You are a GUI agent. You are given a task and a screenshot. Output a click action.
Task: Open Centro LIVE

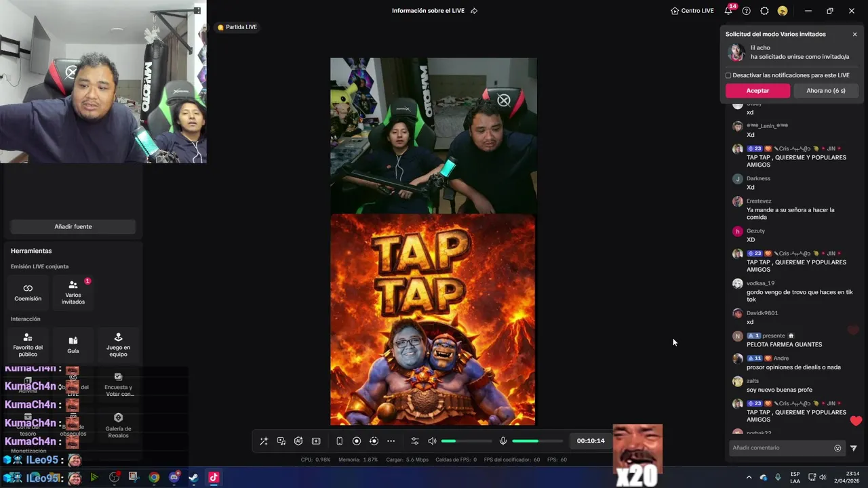coord(692,11)
